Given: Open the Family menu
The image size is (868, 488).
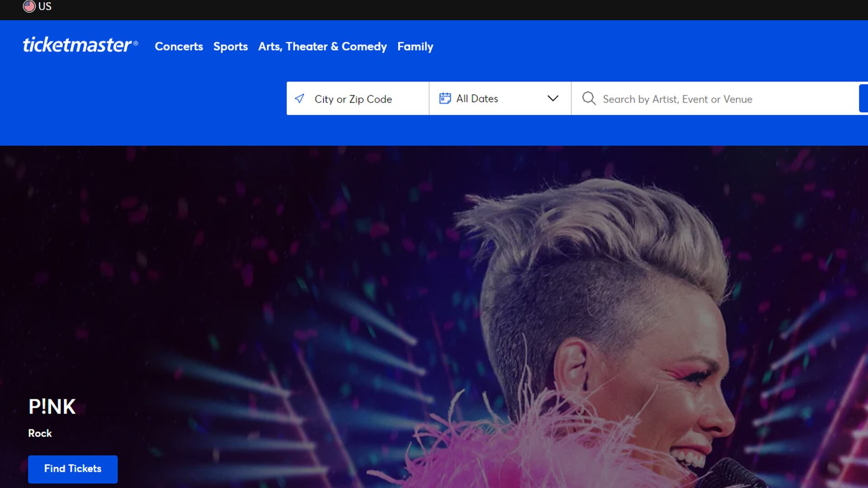Looking at the screenshot, I should 415,47.
